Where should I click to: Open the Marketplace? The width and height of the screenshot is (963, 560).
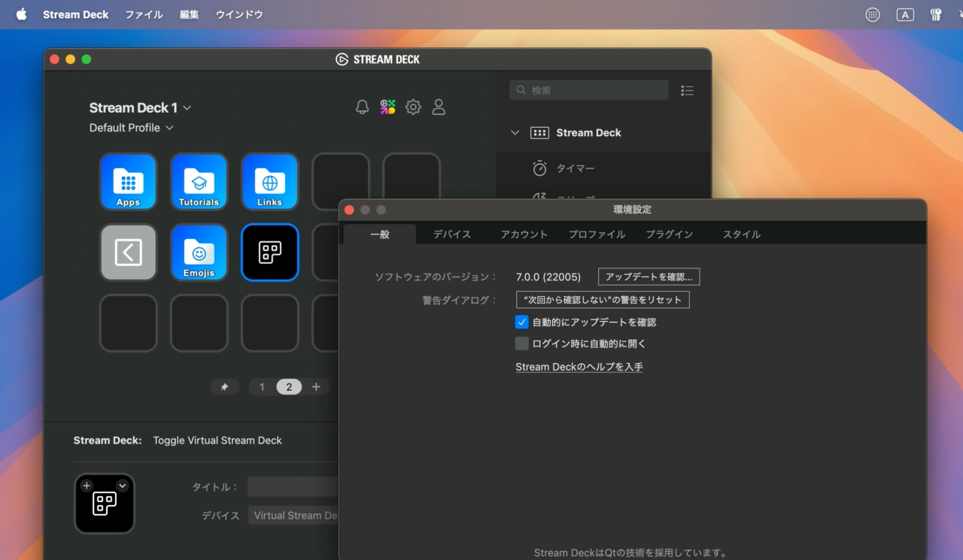tap(387, 107)
